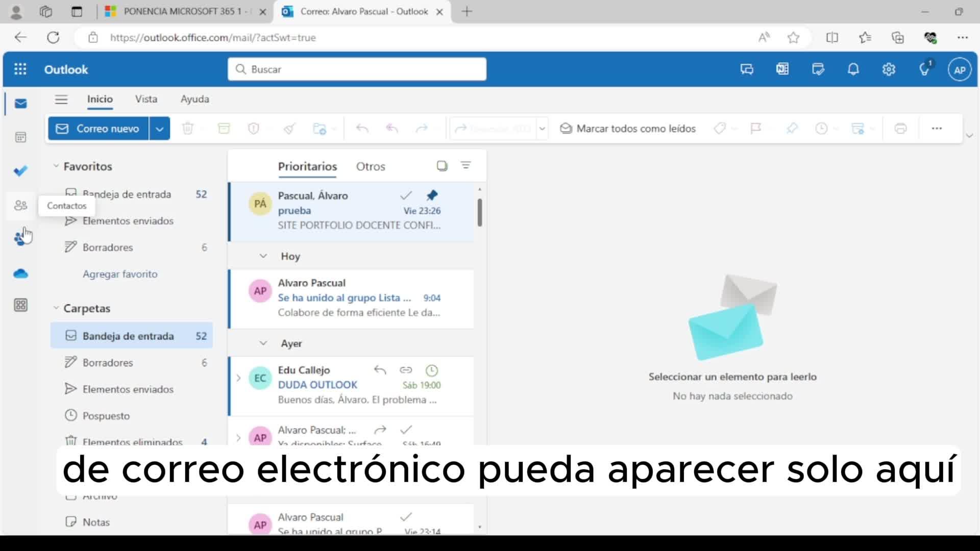Open the OneDrive cloud icon
The image size is (980, 551).
(x=20, y=274)
